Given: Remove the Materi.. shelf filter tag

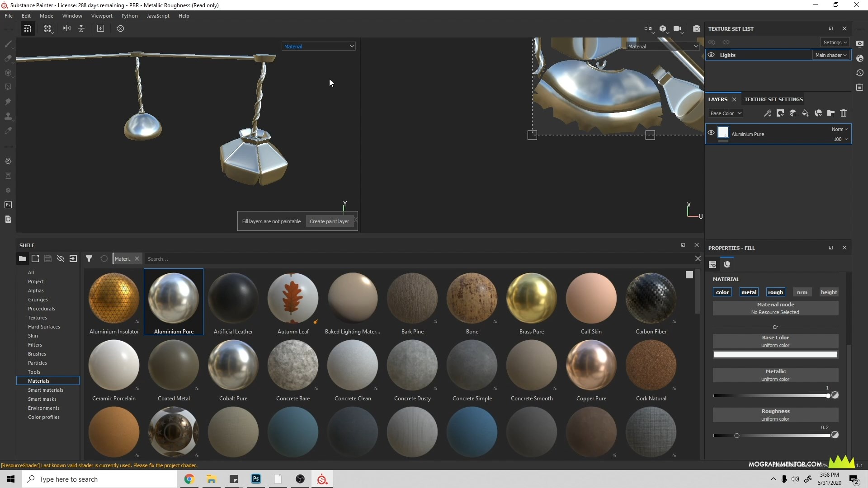Looking at the screenshot, I should (x=137, y=259).
